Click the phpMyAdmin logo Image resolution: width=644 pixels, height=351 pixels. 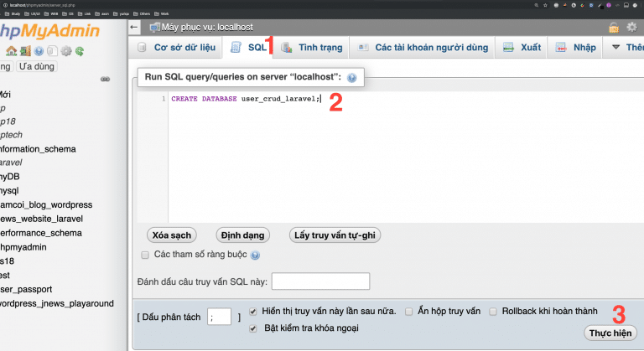[x=49, y=31]
